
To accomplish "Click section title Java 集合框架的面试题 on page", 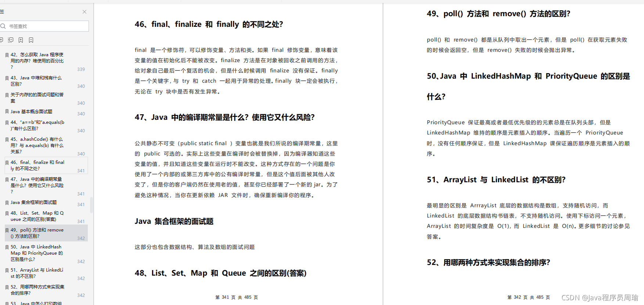I will coord(174,221).
